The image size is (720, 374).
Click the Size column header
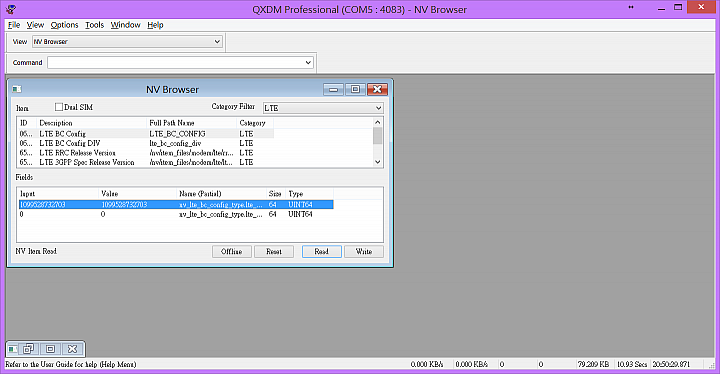(x=276, y=194)
